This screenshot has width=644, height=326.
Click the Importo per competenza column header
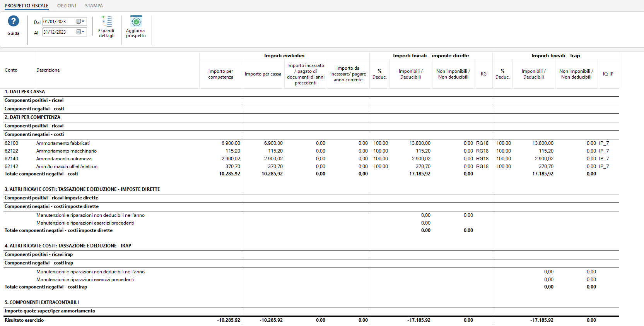pyautogui.click(x=220, y=74)
